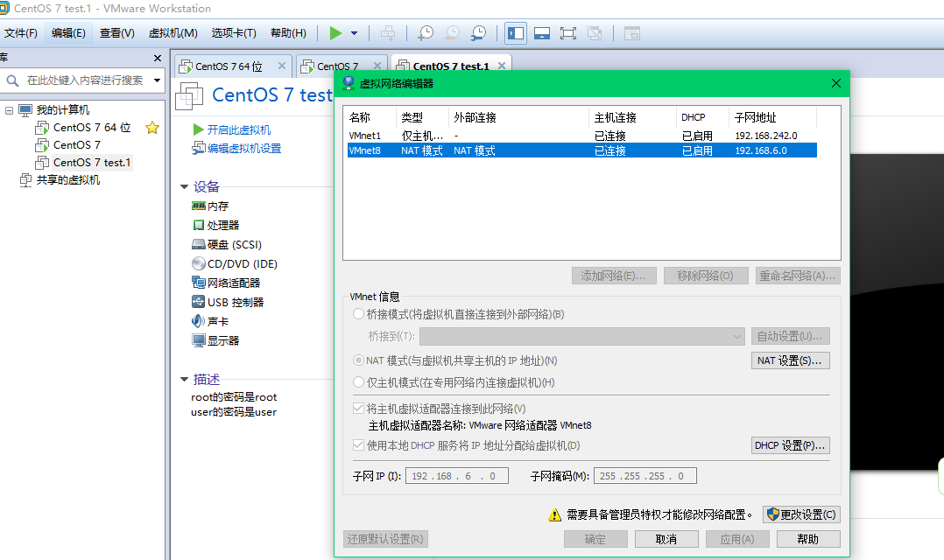
Task: Click the NAT 设置(S)... button
Action: pos(790,360)
